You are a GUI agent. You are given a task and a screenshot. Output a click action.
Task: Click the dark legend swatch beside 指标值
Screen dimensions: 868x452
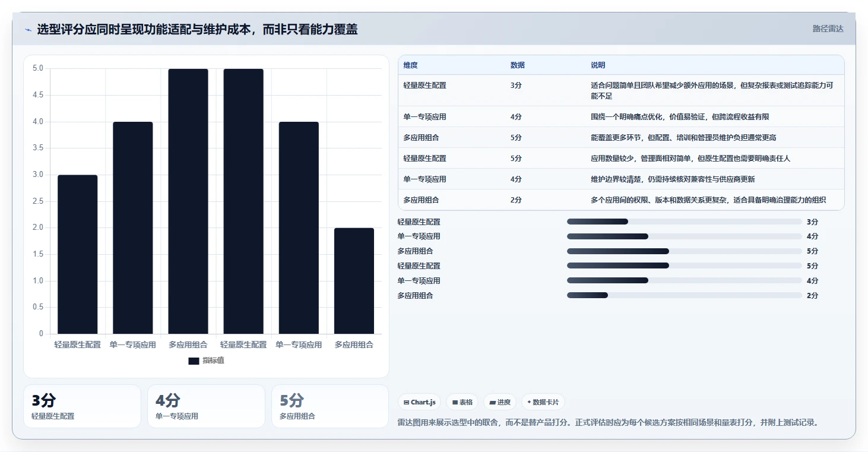(x=194, y=361)
